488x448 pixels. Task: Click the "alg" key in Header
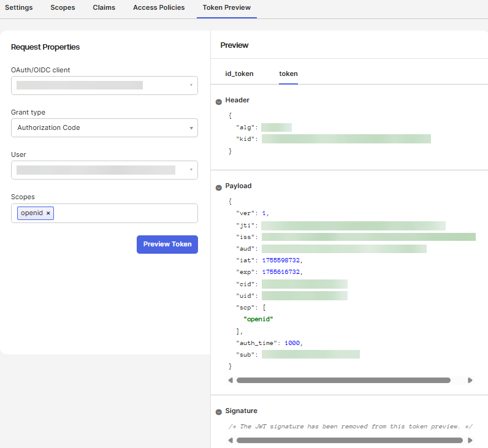pyautogui.click(x=245, y=127)
